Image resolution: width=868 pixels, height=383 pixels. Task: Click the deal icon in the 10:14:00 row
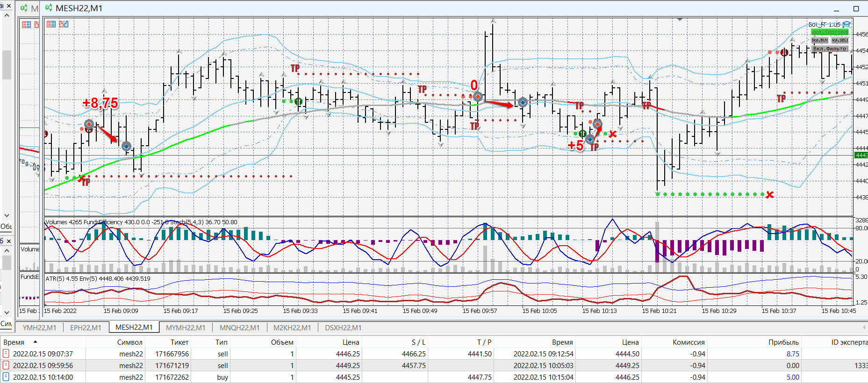pyautogui.click(x=6, y=377)
